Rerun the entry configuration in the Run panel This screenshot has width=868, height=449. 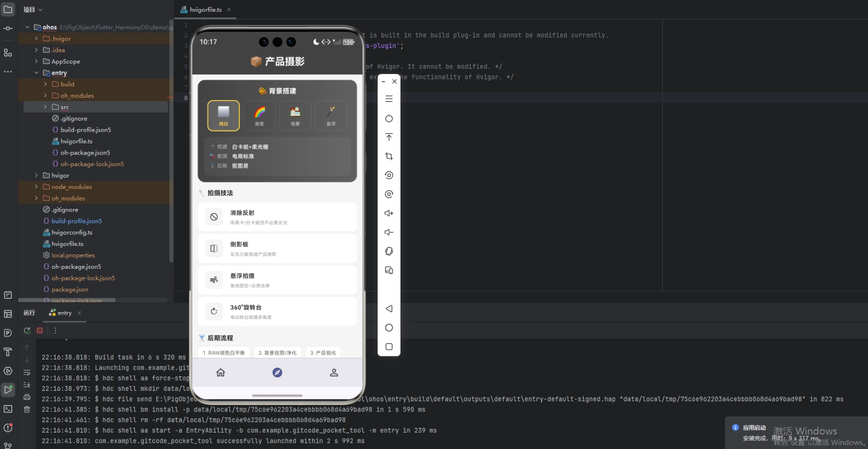click(x=27, y=331)
